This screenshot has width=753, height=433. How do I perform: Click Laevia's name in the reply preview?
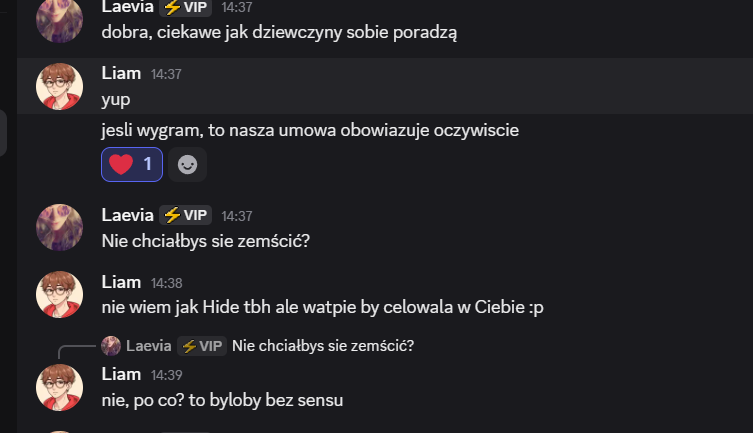[x=149, y=346]
